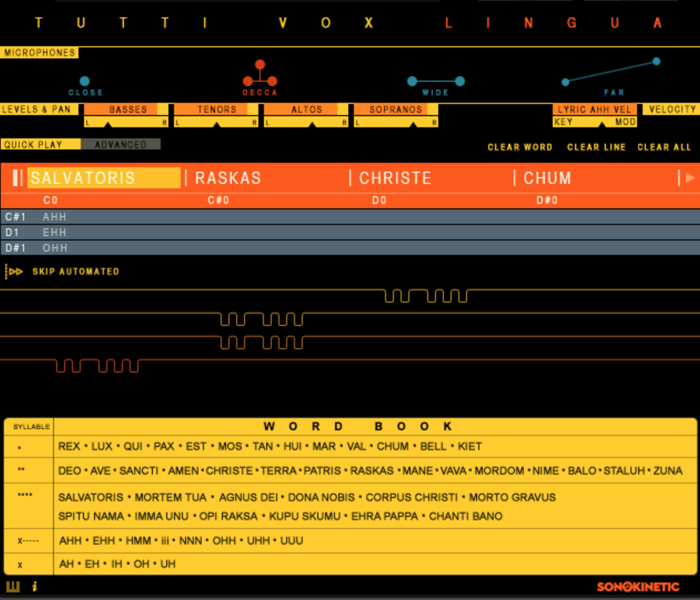
Task: Choose REX in the Word Book
Action: [x=69, y=446]
